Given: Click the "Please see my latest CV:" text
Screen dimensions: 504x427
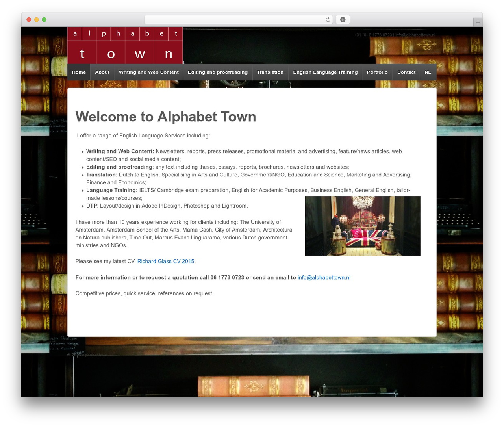Looking at the screenshot, I should pos(106,261).
